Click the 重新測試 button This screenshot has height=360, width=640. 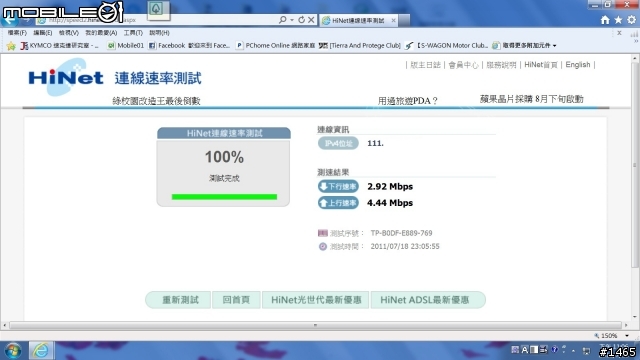(x=178, y=300)
